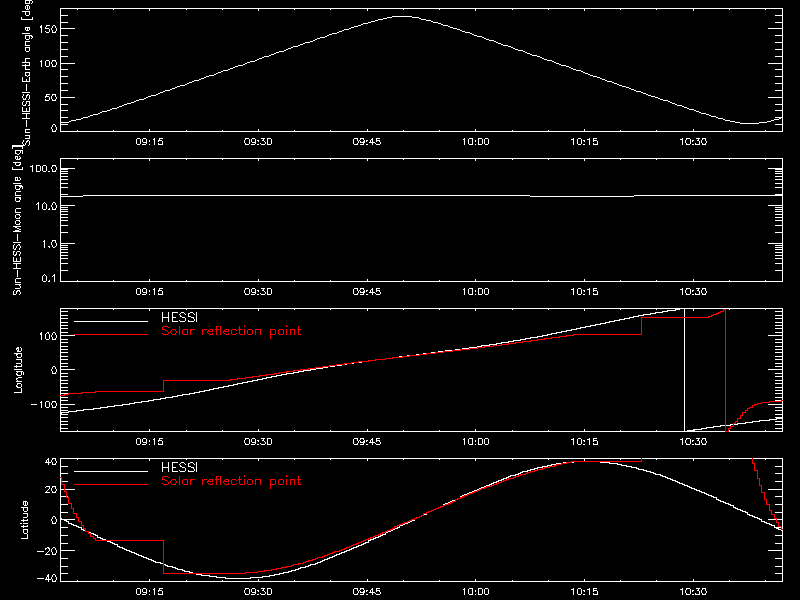This screenshot has height=600, width=800.
Task: Click red legend line in Latitude plot
Action: point(111,485)
